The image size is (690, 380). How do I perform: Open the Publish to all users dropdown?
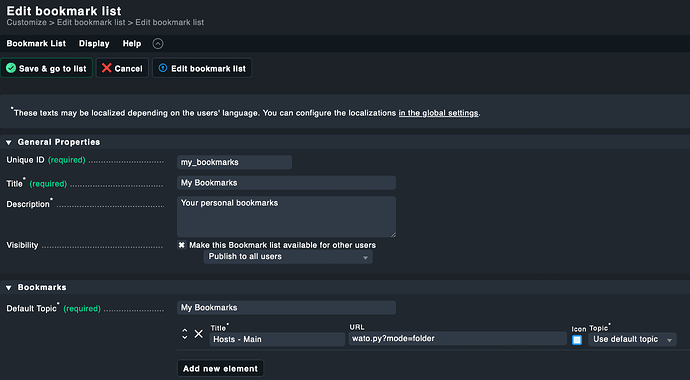(x=288, y=257)
